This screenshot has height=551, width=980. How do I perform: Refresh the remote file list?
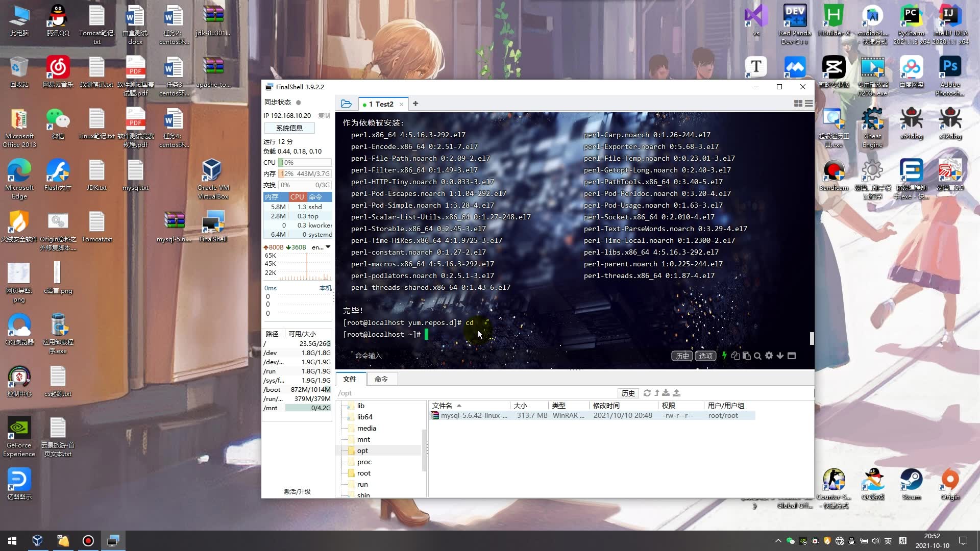click(647, 393)
